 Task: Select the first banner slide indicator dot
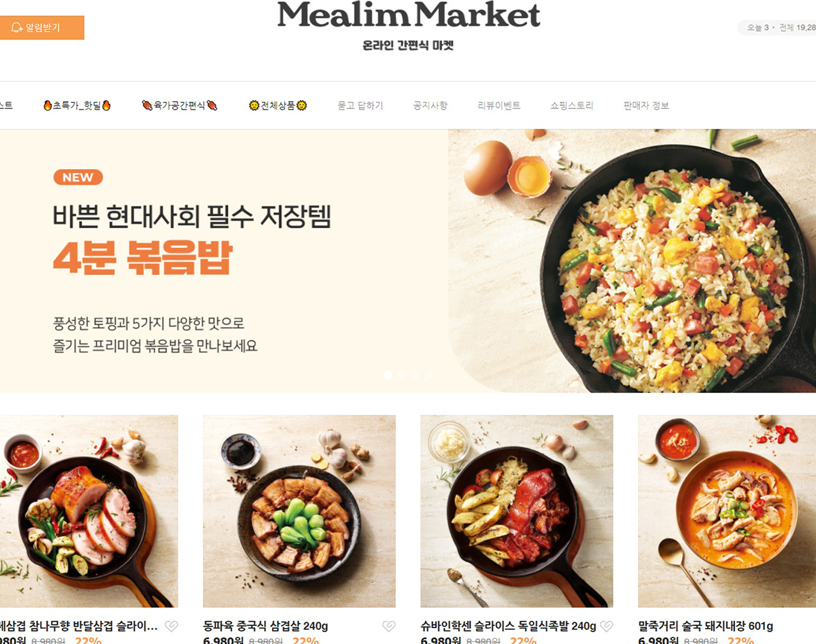pyautogui.click(x=388, y=375)
